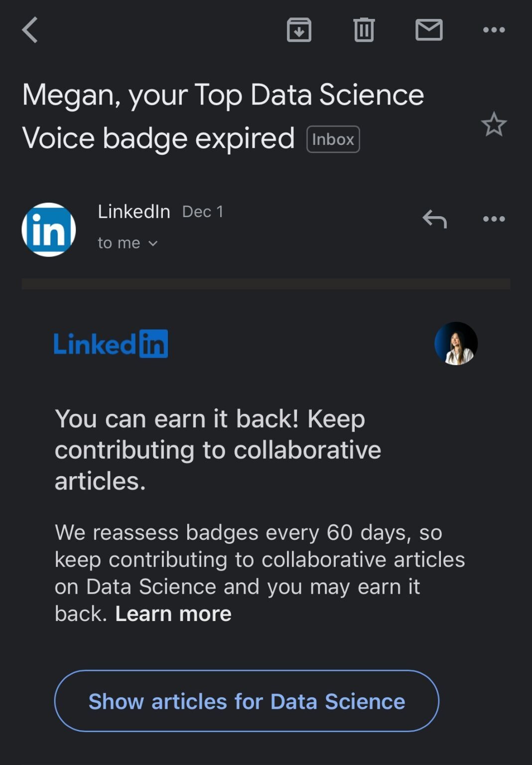The image size is (532, 765).
Task: Open the 'Learn more' link
Action: tap(173, 614)
